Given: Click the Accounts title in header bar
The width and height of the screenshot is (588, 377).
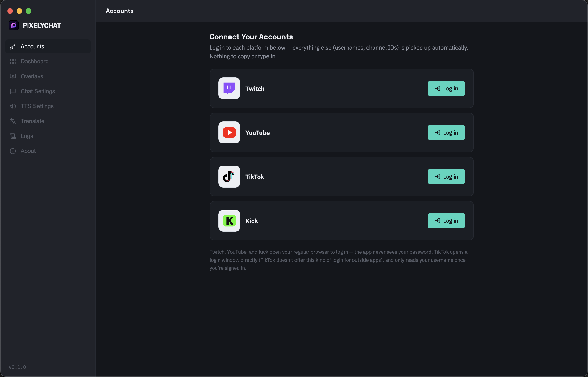Looking at the screenshot, I should point(119,11).
